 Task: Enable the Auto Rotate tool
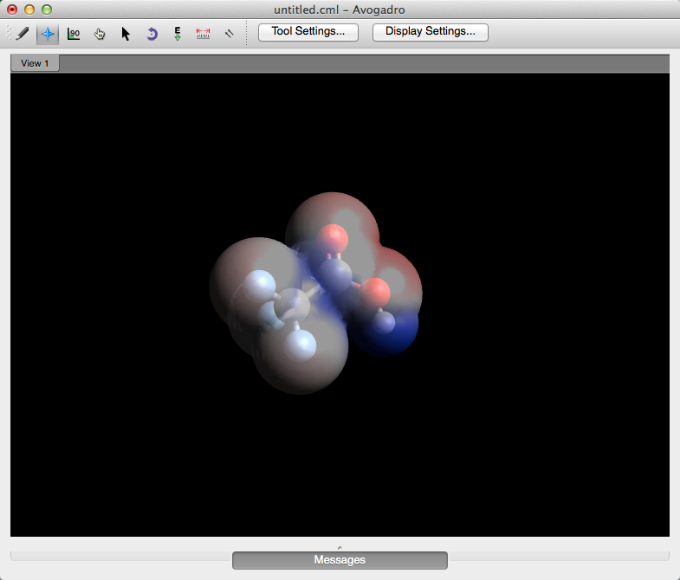pos(152,33)
